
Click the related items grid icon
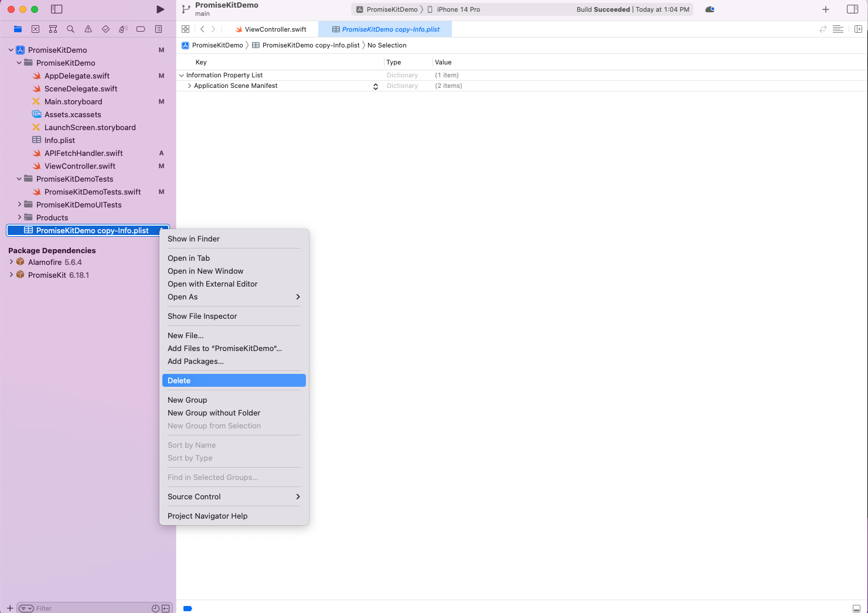click(185, 29)
